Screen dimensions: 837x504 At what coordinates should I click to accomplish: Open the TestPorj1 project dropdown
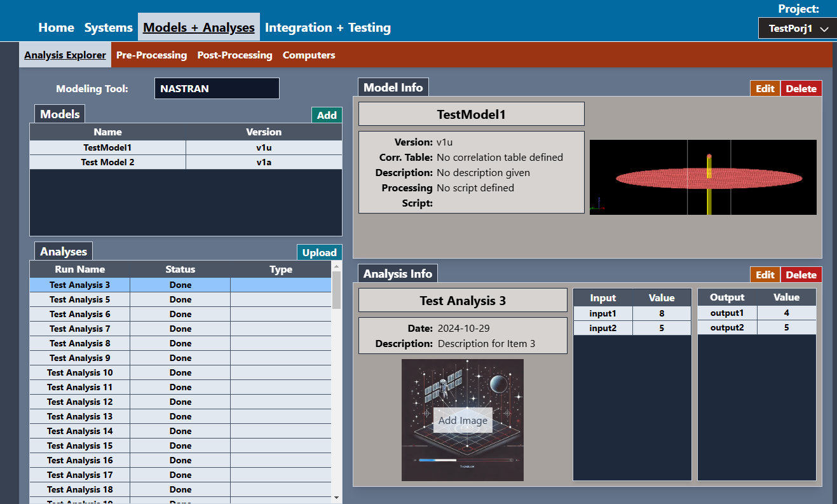797,29
